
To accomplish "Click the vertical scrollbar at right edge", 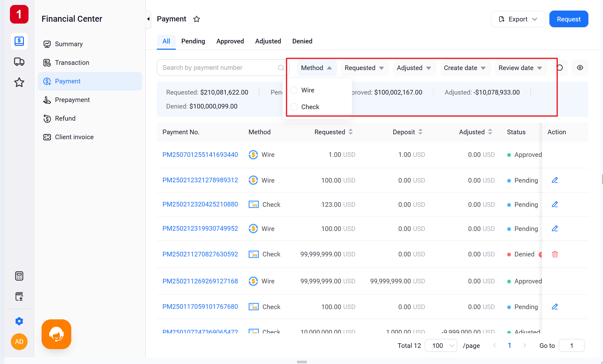I will pyautogui.click(x=602, y=179).
